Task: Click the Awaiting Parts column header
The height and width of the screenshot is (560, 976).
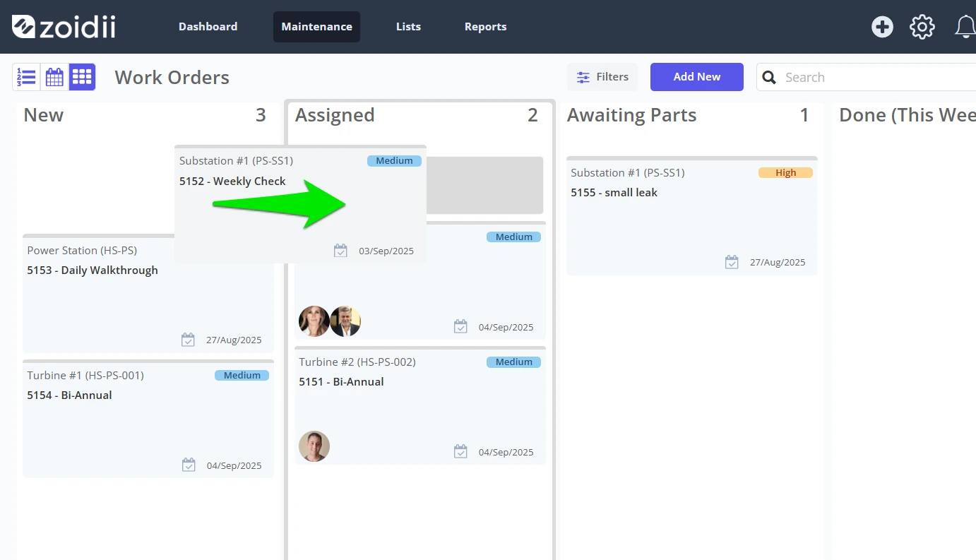Action: point(631,115)
